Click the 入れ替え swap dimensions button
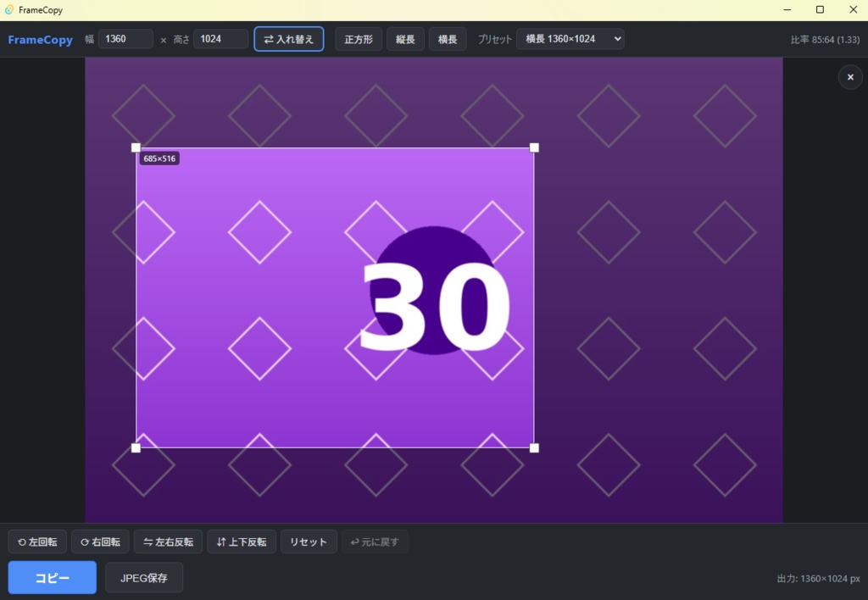 (x=289, y=39)
